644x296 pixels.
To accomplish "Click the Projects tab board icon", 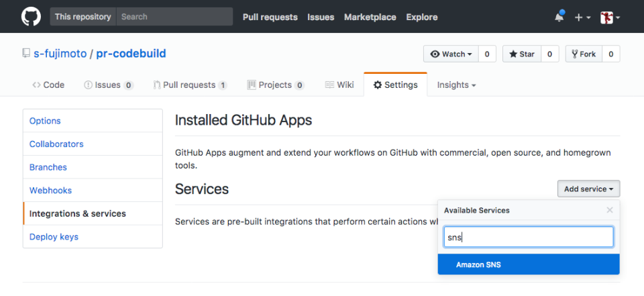I will (252, 85).
